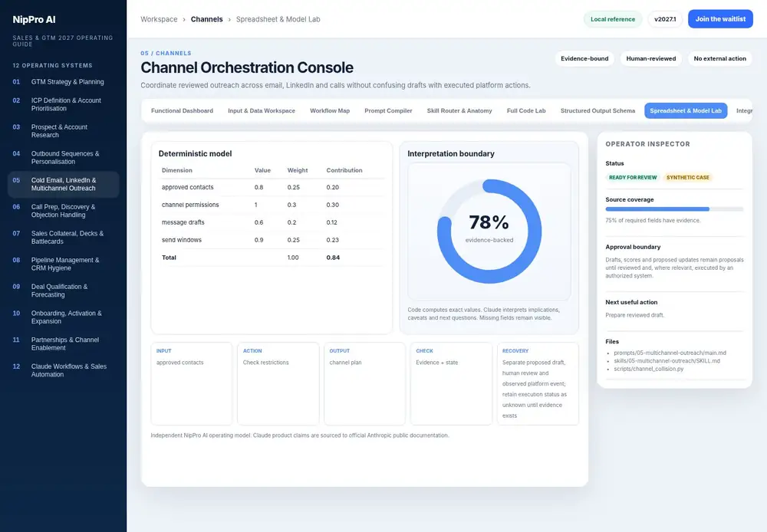The width and height of the screenshot is (767, 532).
Task: Select the message drafts row label
Action: coord(183,222)
